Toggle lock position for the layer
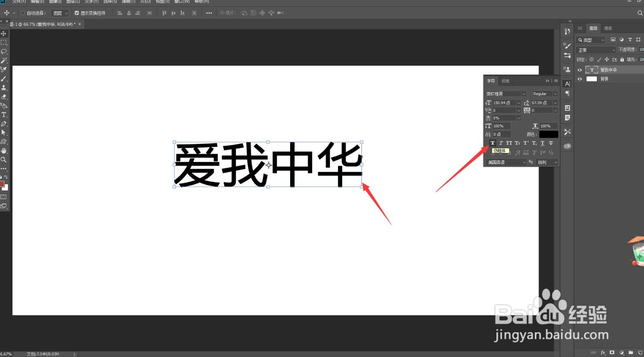 (x=607, y=60)
